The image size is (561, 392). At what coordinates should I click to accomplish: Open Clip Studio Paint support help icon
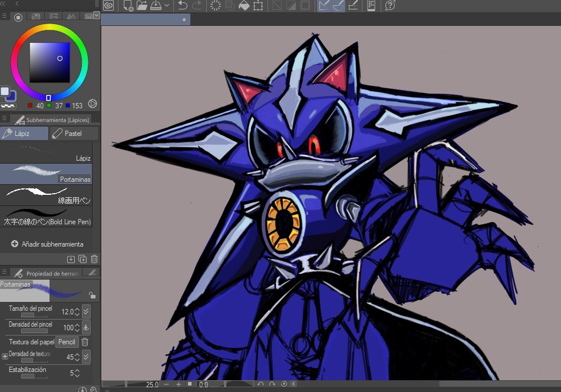point(390,5)
